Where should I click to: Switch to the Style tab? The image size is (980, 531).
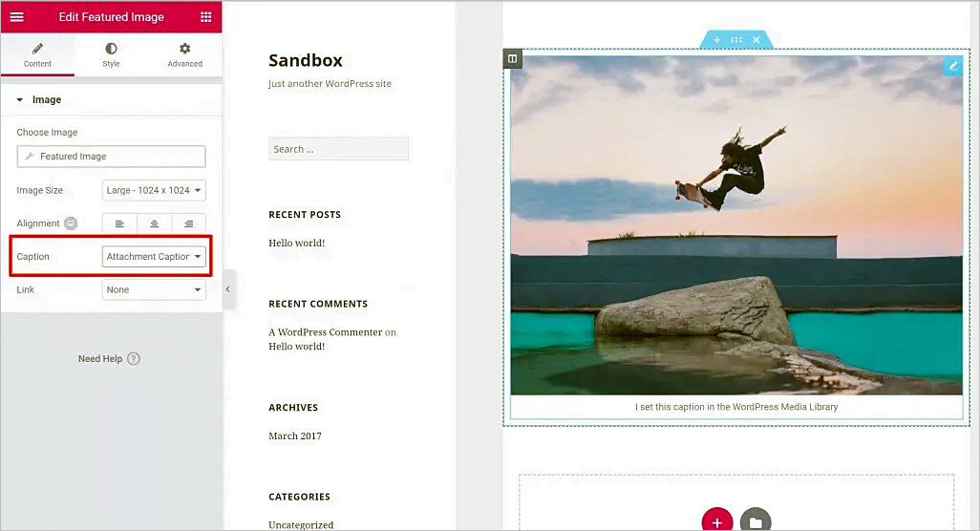coord(111,55)
